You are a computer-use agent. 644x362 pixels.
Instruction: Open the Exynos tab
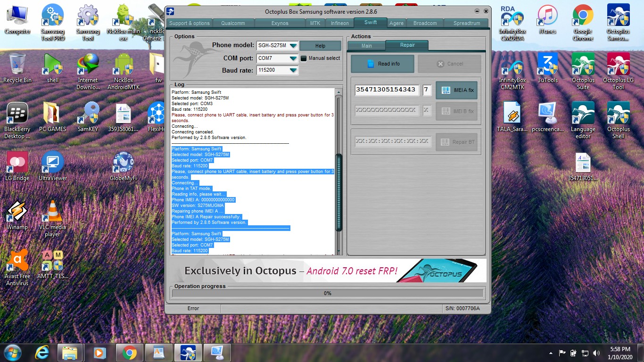[x=280, y=23]
